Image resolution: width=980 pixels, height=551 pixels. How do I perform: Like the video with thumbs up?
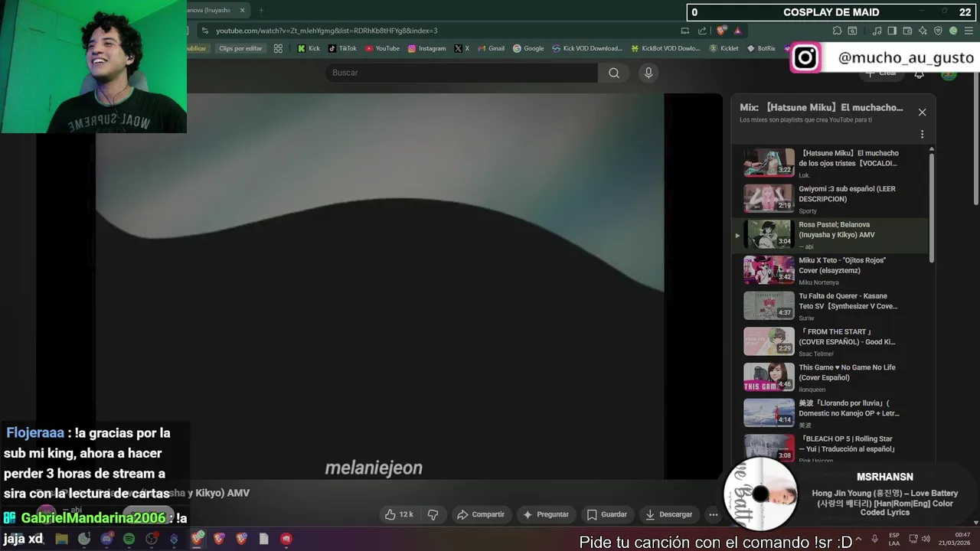[398, 514]
